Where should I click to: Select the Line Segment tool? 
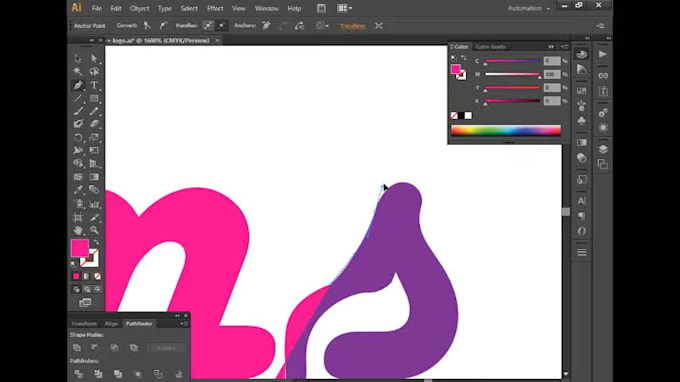click(78, 98)
